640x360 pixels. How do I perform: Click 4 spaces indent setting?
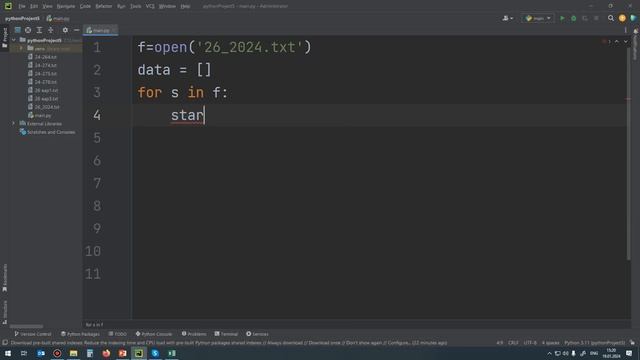tap(550, 343)
